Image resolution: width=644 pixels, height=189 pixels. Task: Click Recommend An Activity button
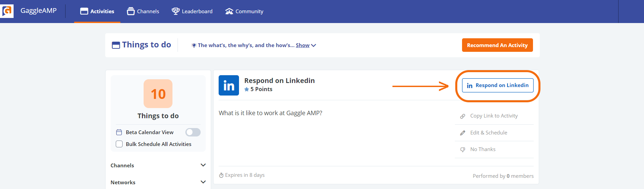click(x=497, y=45)
